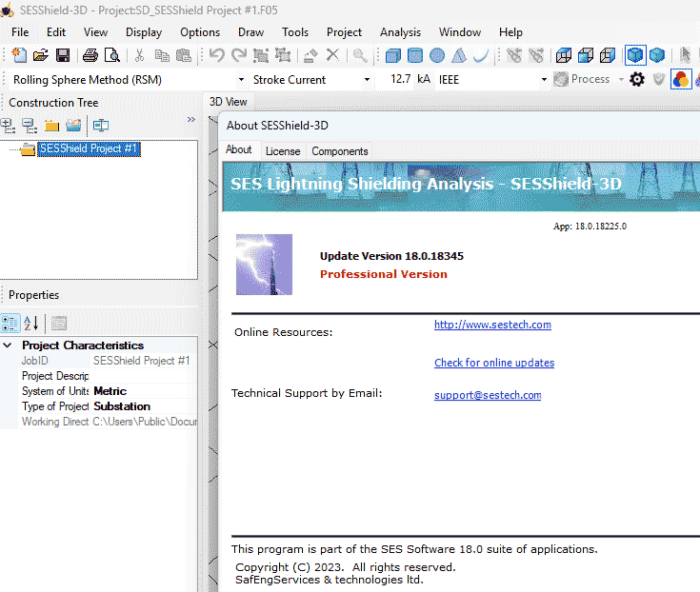The image size is (700, 592).
Task: Edit the 12.7 kA value field
Action: [400, 79]
